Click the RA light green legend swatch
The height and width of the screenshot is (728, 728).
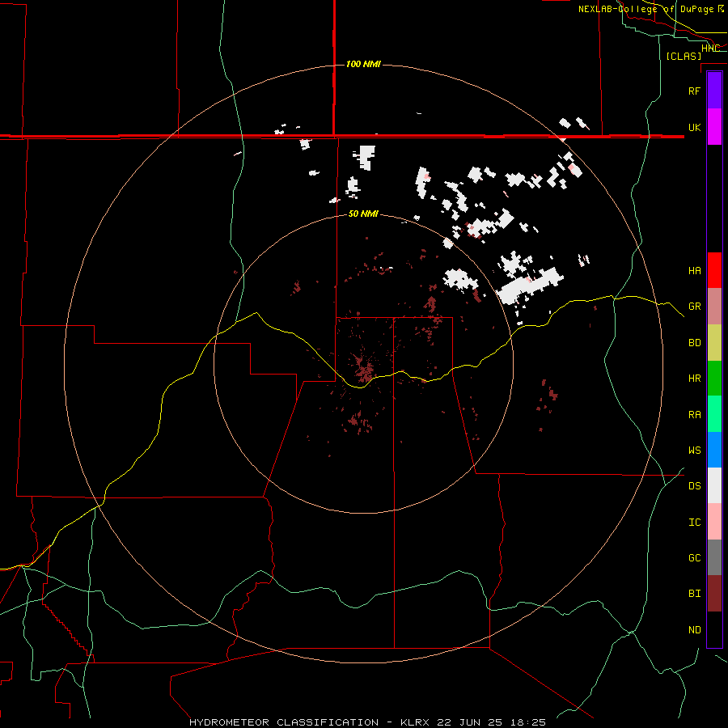(714, 414)
